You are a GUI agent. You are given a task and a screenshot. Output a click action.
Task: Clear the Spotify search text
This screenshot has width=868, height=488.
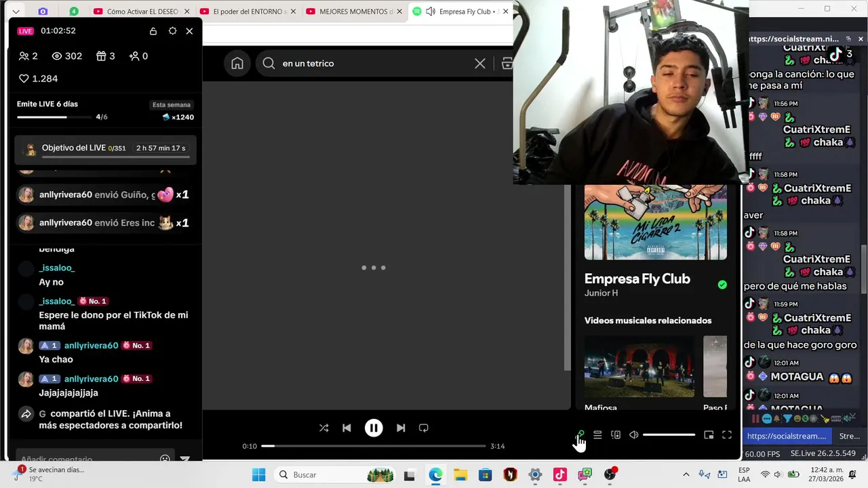coord(480,63)
